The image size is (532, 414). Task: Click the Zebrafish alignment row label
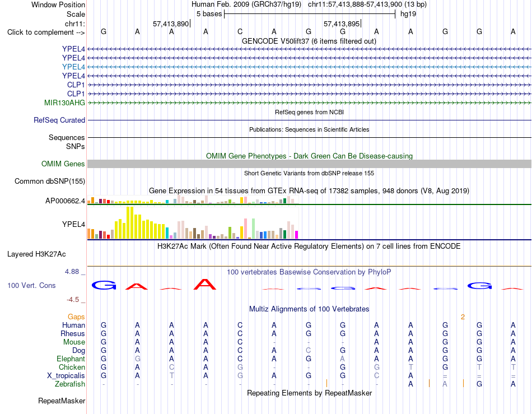[70, 384]
